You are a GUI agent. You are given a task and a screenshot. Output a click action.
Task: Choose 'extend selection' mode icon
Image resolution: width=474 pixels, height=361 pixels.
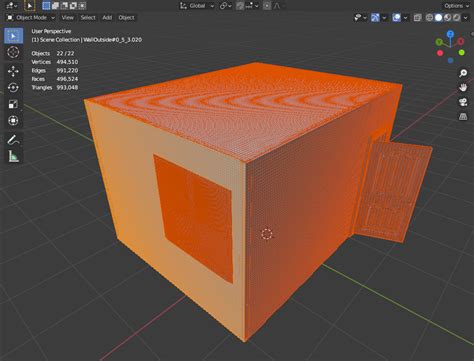pyautogui.click(x=55, y=5)
